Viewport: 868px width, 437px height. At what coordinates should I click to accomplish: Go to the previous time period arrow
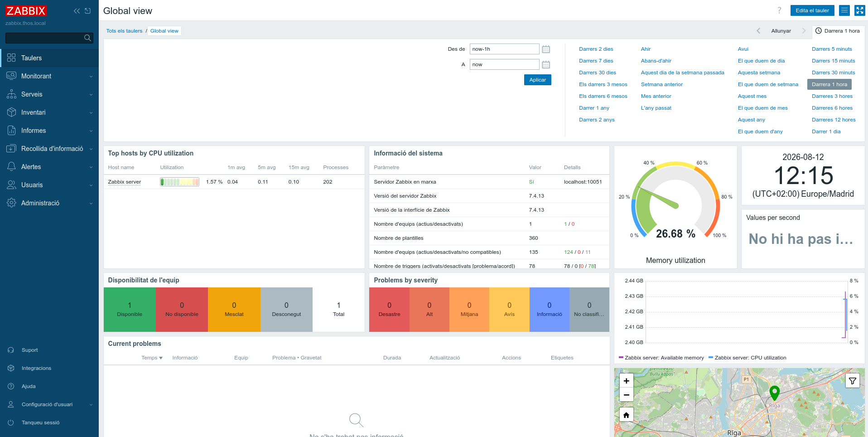758,31
